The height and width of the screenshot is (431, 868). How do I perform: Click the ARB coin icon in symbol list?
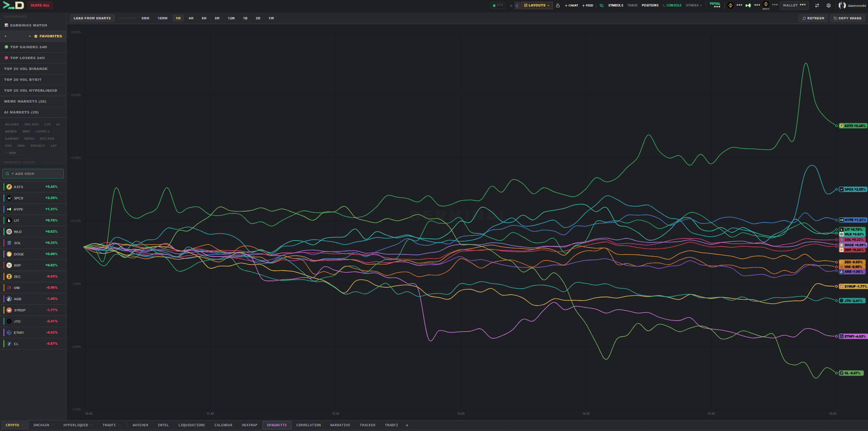click(9, 299)
